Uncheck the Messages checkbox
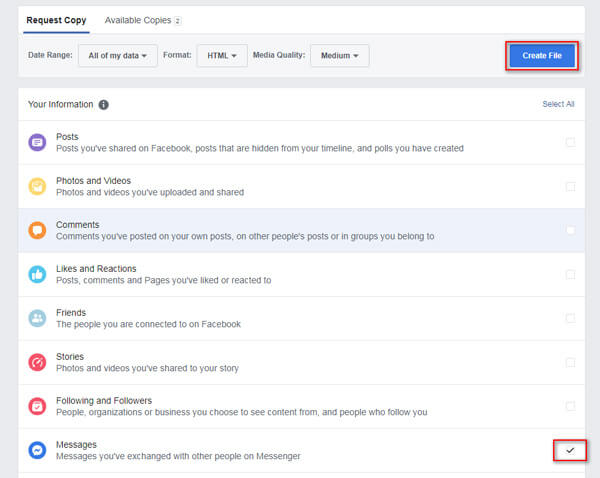The width and height of the screenshot is (600, 478). 570,450
